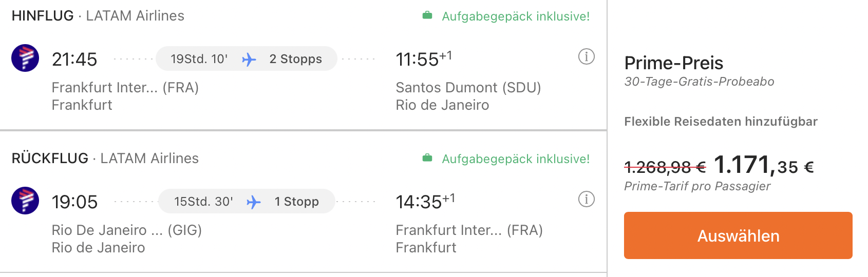
Task: Click the return flight info icon
Action: click(x=586, y=199)
